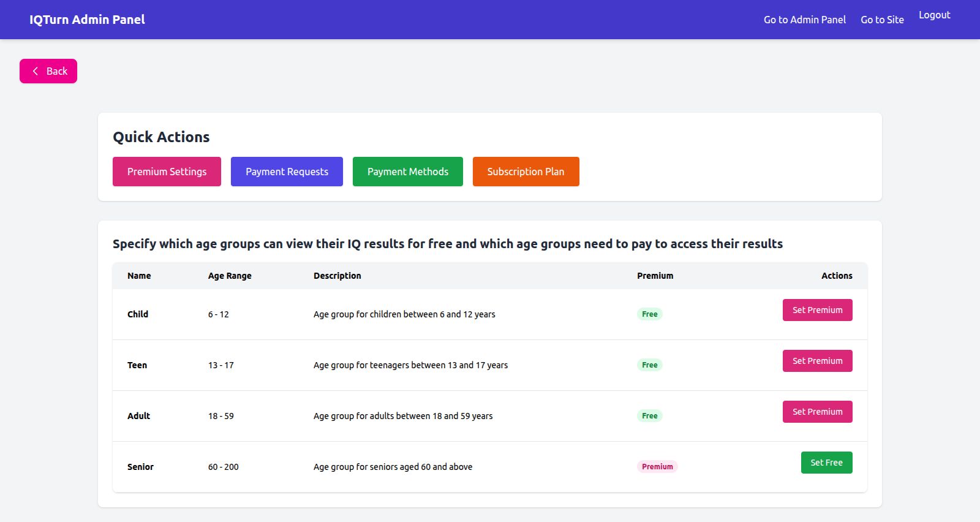Set the Teen age group to premium
The image size is (980, 522).
[817, 361]
